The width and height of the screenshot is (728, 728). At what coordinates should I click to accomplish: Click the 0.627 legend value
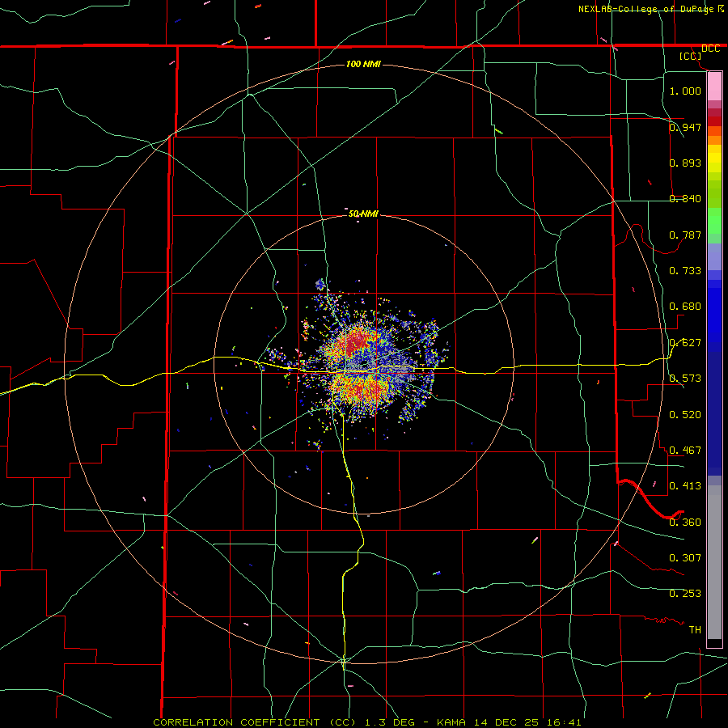685,343
